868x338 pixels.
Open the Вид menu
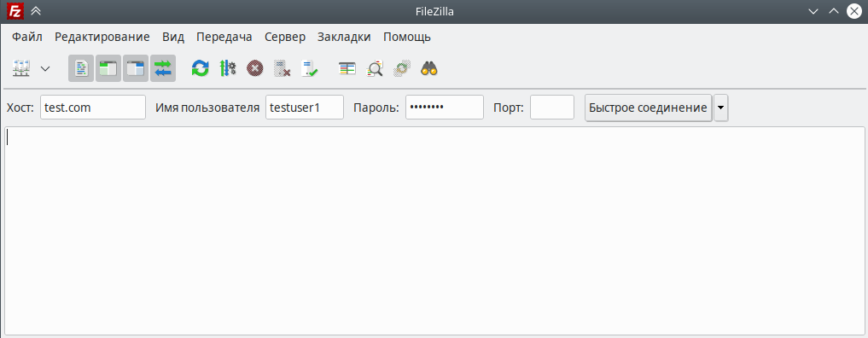pyautogui.click(x=173, y=37)
